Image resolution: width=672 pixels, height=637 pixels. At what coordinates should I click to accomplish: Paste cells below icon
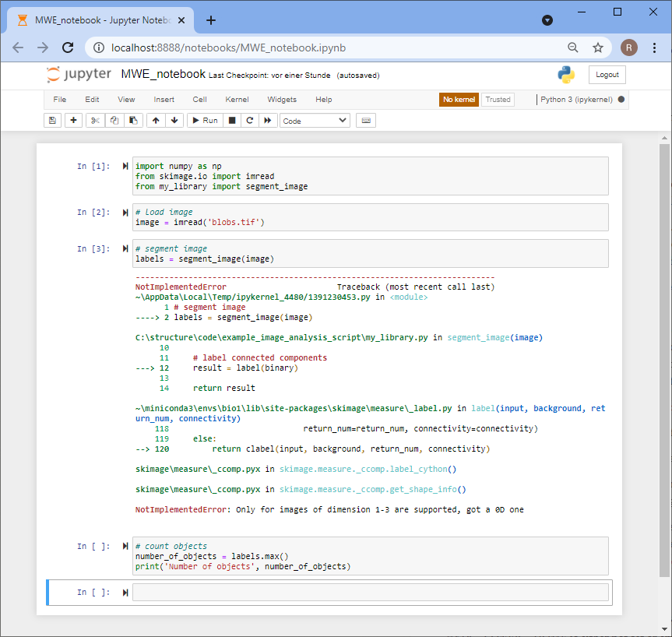pos(134,121)
